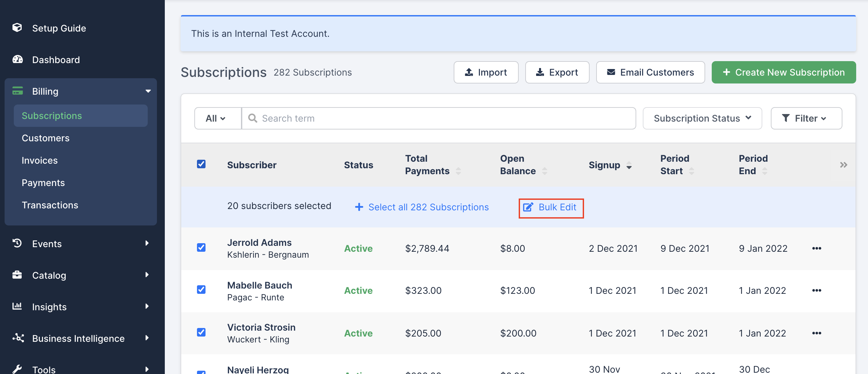Go to Subscriptions in sidebar
Viewport: 868px width, 374px height.
(80, 116)
